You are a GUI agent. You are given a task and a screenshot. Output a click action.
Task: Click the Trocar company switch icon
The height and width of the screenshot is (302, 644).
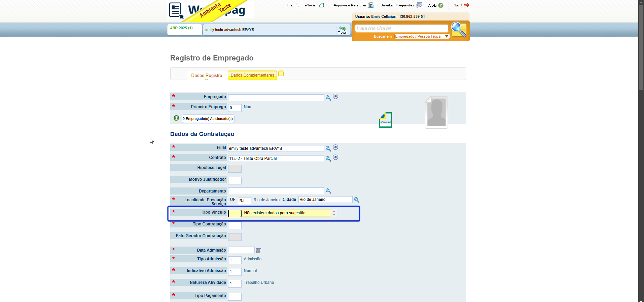(x=343, y=30)
